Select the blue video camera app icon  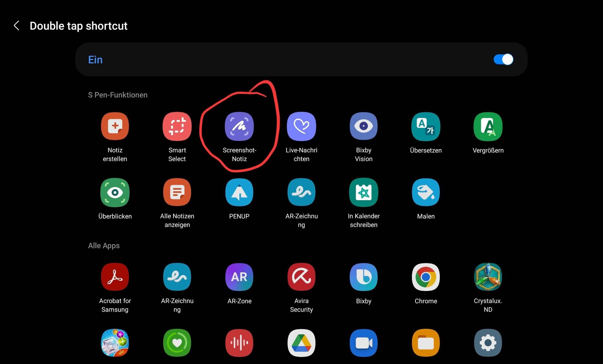[x=364, y=343]
